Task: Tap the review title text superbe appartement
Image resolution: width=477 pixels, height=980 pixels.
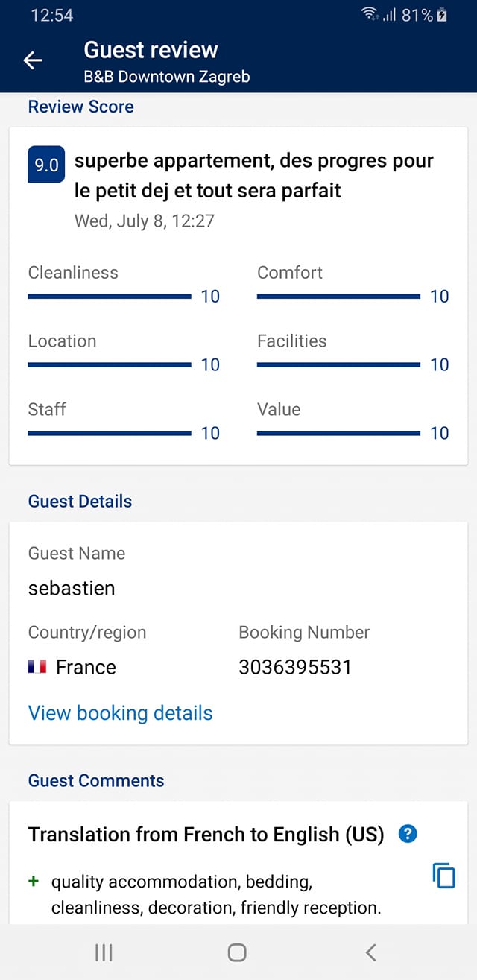Action: [254, 175]
